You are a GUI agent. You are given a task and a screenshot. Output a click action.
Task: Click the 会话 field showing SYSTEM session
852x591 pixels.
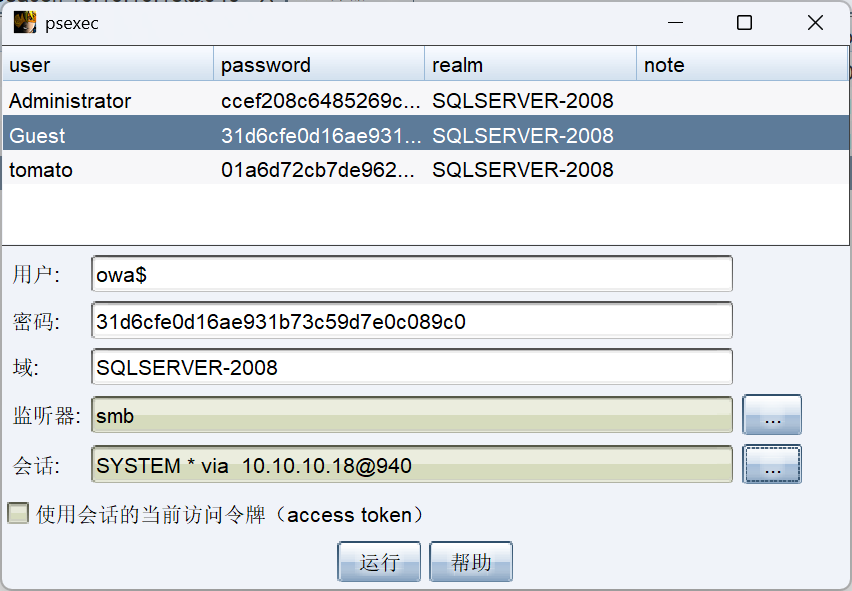tap(411, 465)
